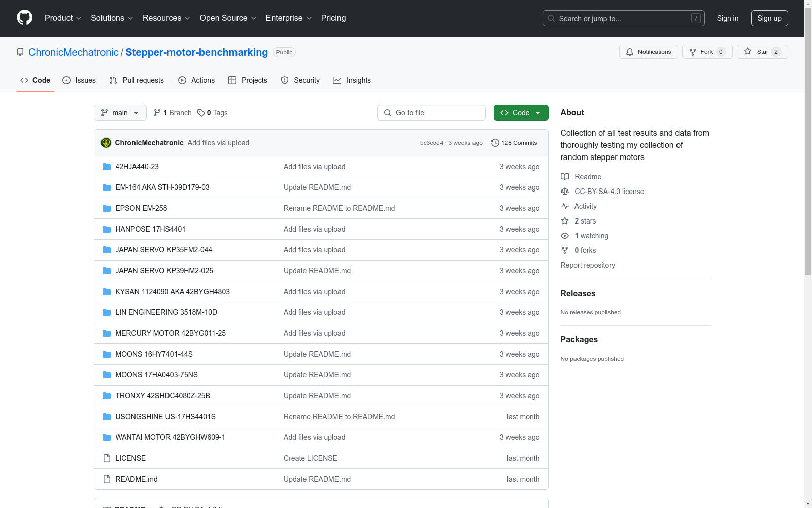Open the ChronicMechatronic owner link

74,52
